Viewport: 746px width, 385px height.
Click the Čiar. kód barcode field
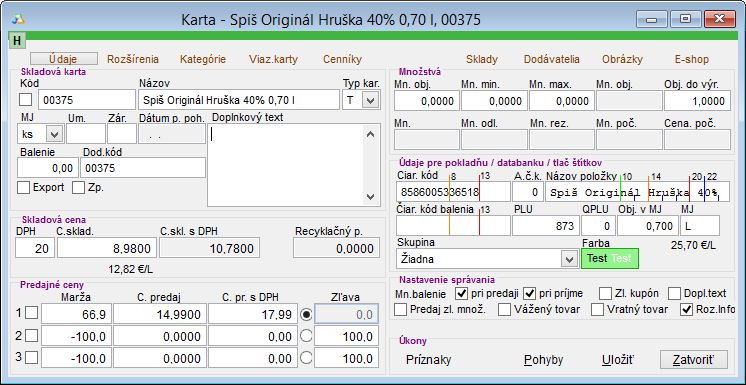click(x=453, y=192)
